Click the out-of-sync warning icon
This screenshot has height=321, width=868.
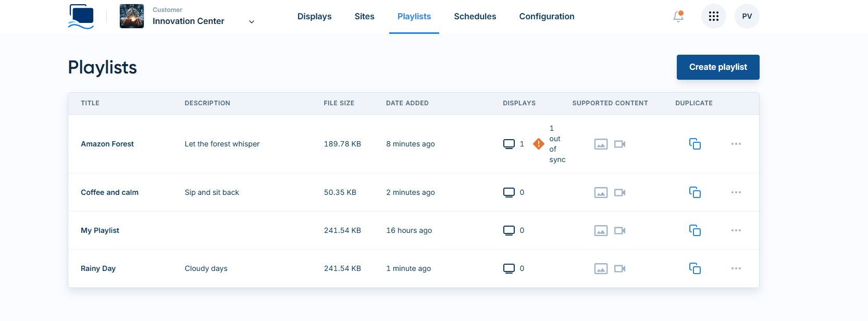point(539,144)
